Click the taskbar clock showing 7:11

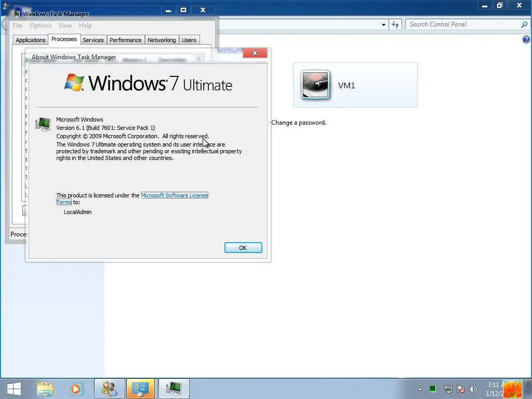(x=495, y=389)
